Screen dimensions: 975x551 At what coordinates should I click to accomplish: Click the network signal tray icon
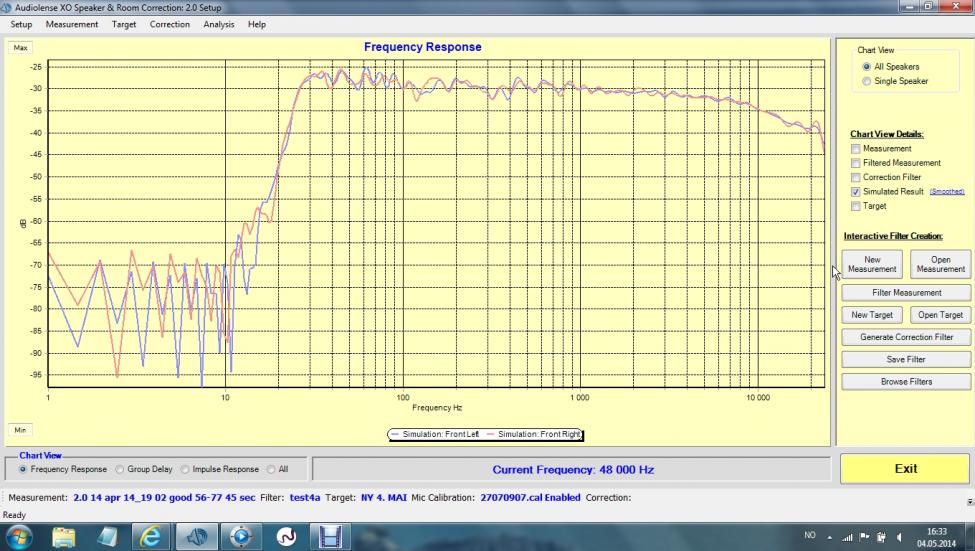coord(847,537)
